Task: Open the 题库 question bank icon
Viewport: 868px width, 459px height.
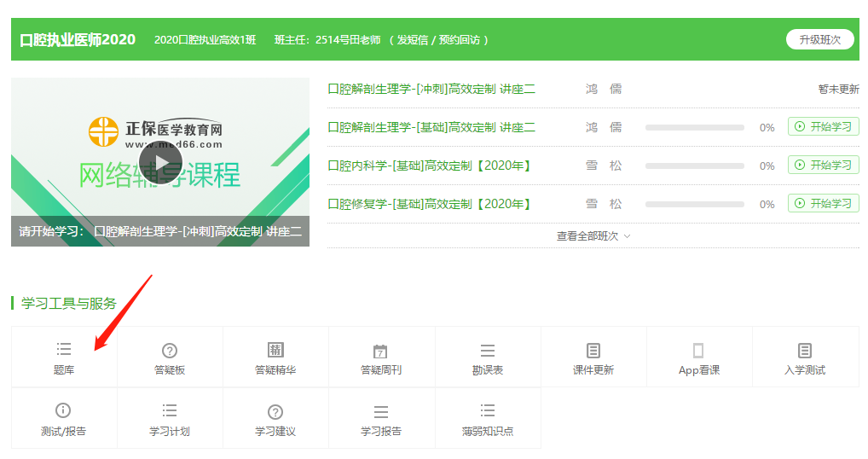Action: [x=64, y=350]
